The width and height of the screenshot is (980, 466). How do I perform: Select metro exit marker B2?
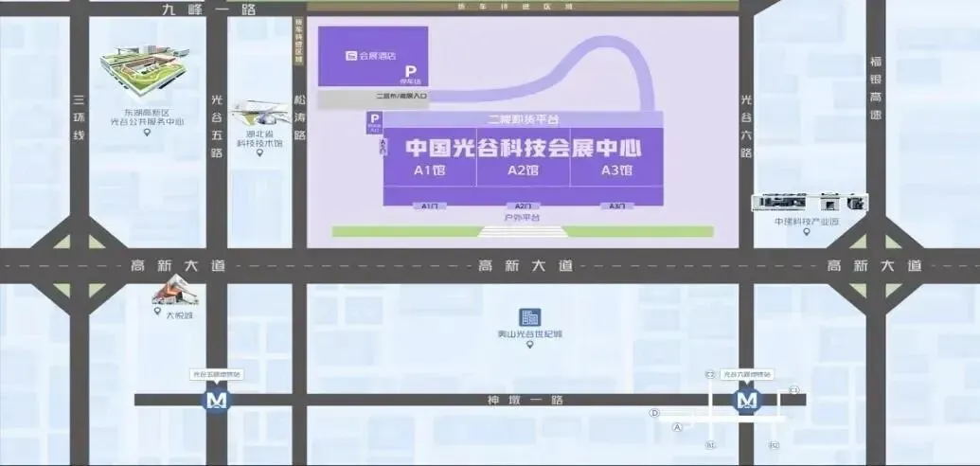pyautogui.click(x=775, y=445)
